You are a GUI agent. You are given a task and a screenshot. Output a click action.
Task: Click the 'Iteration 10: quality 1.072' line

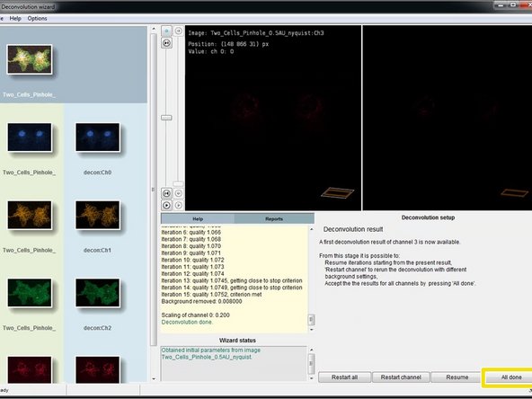click(x=192, y=260)
